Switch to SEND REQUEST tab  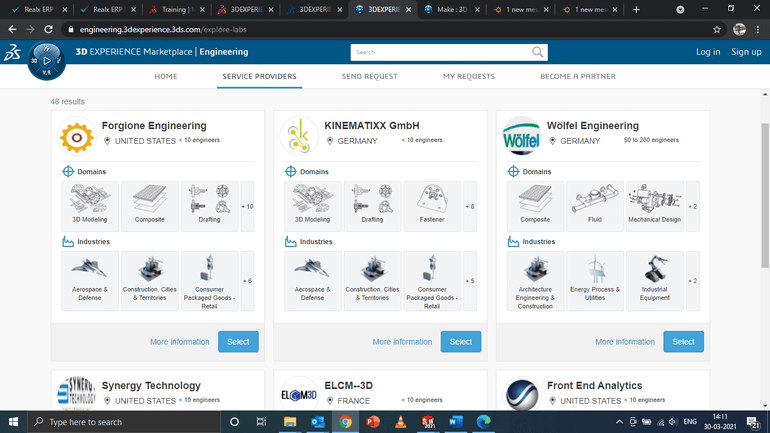(x=370, y=77)
